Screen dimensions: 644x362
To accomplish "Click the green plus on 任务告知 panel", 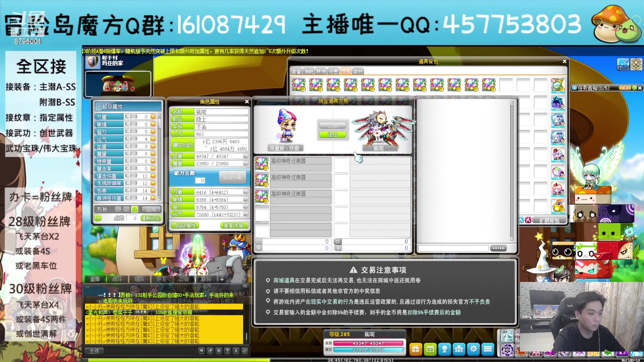I will [x=634, y=88].
